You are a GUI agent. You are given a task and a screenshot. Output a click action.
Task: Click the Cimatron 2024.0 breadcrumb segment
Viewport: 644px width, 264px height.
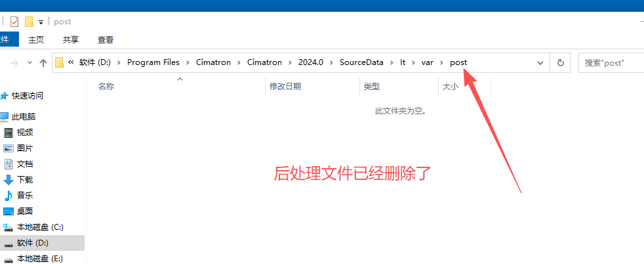(x=311, y=63)
